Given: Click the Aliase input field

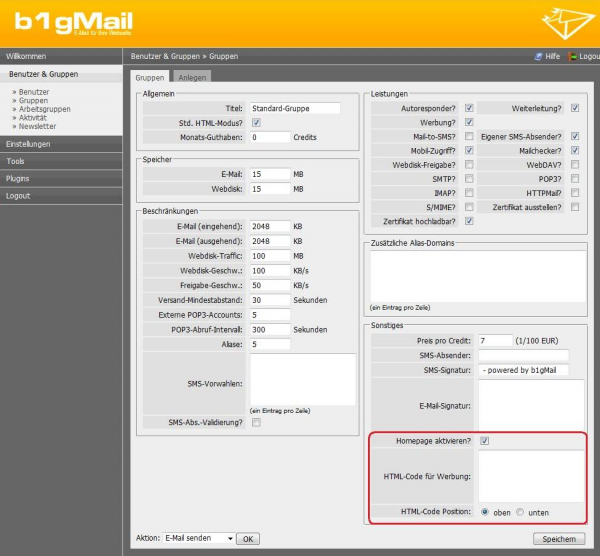Looking at the screenshot, I should pyautogui.click(x=270, y=344).
